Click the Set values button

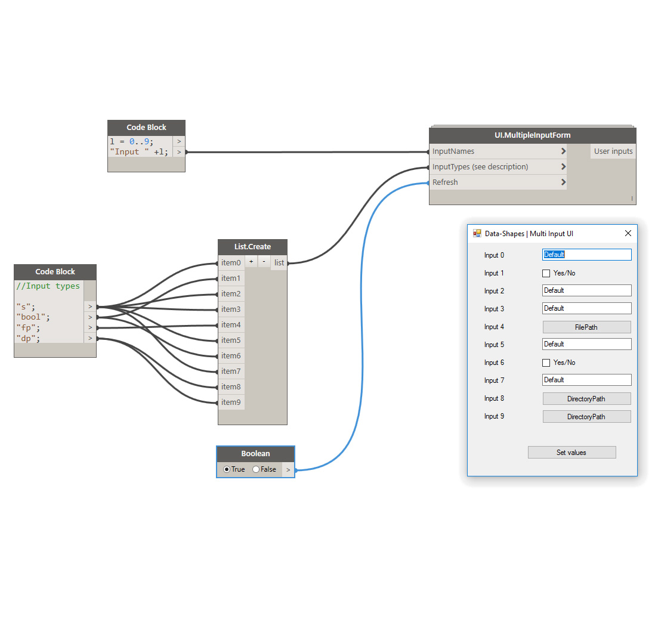click(x=571, y=453)
